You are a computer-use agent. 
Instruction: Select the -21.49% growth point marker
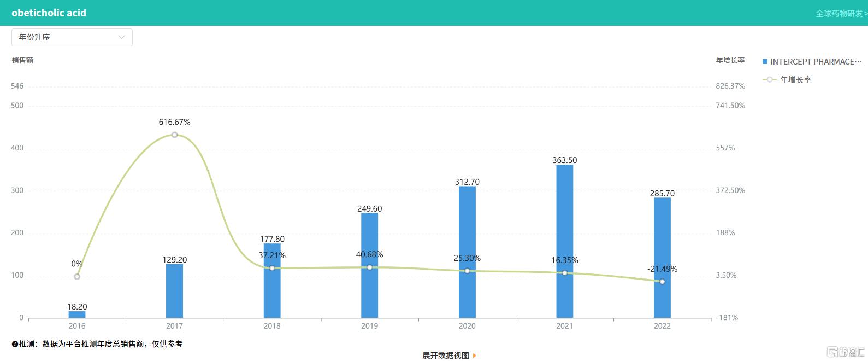coord(662,282)
